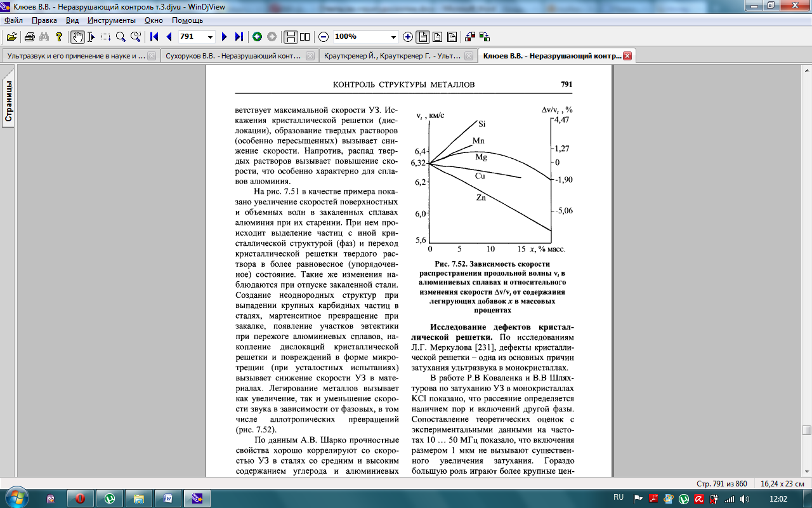Image resolution: width=812 pixels, height=508 pixels.
Task: Select the Hand drag tool
Action: 77,37
